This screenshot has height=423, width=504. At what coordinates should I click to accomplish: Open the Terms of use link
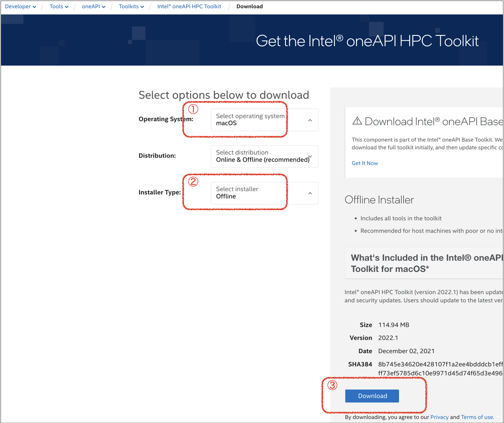(x=477, y=417)
